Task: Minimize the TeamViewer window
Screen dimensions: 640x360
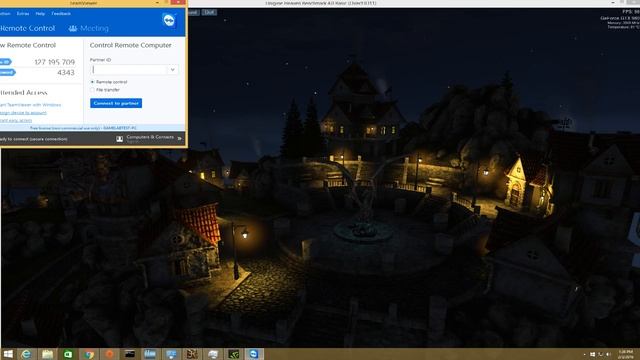Action: point(158,3)
